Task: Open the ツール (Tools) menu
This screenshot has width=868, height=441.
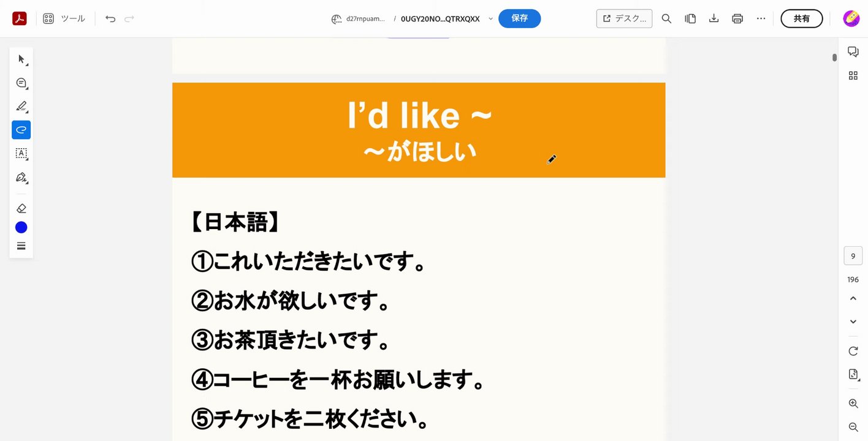Action: click(64, 18)
